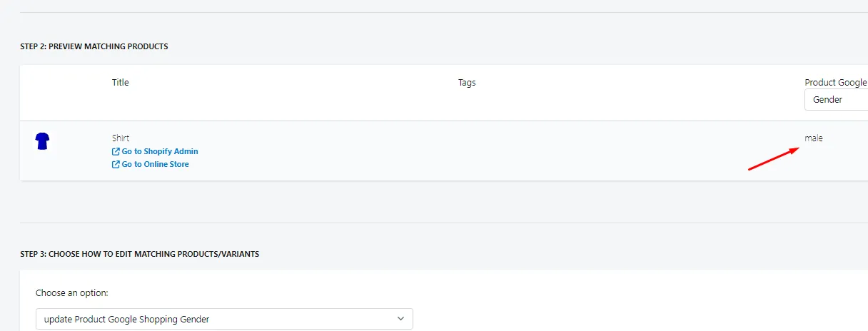868x331 pixels.
Task: Open the Go to Shopify Admin link
Action: [155, 151]
